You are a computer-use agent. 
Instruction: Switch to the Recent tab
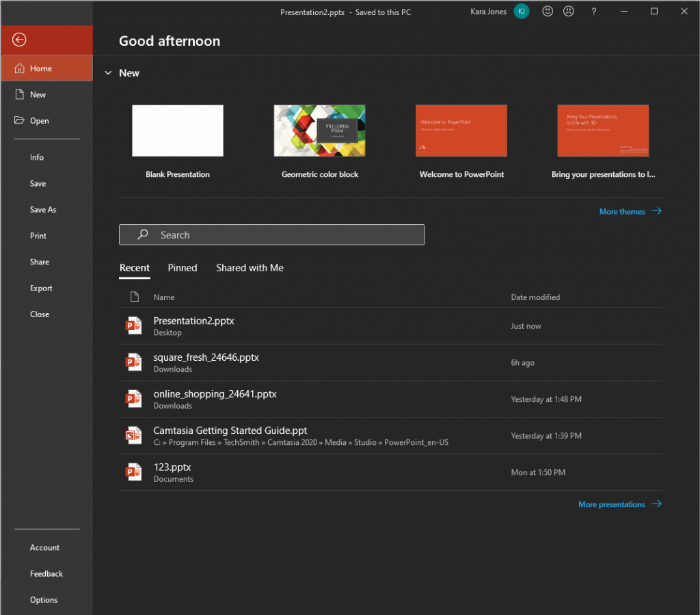pos(135,268)
